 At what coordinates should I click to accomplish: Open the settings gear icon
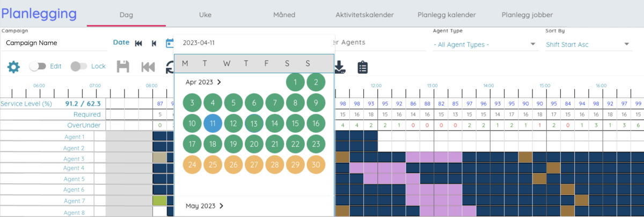pyautogui.click(x=13, y=67)
